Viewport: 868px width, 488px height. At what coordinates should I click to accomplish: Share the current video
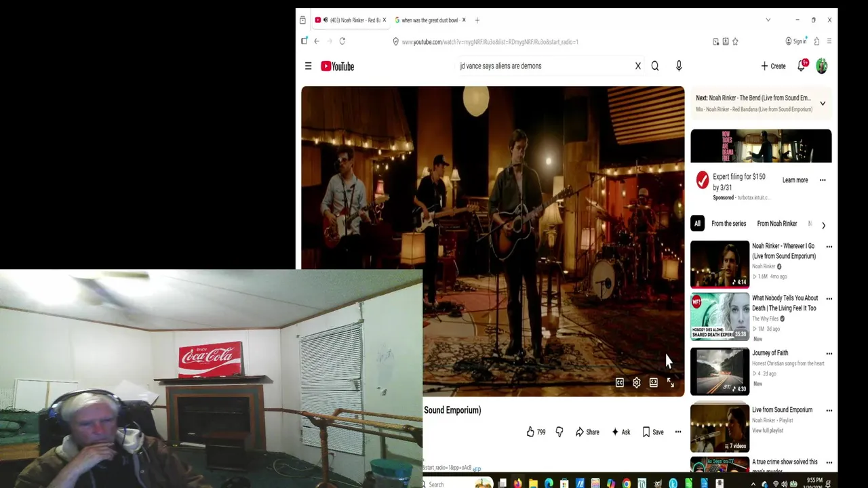coord(587,432)
